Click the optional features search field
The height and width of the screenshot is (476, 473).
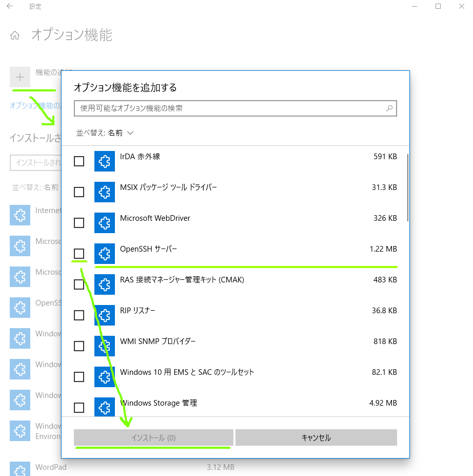click(x=235, y=108)
